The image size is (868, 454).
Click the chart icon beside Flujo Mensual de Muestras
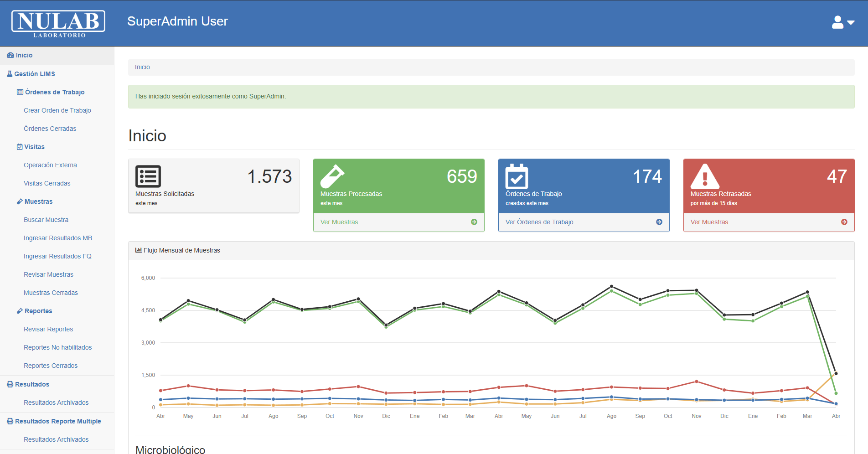click(x=138, y=250)
